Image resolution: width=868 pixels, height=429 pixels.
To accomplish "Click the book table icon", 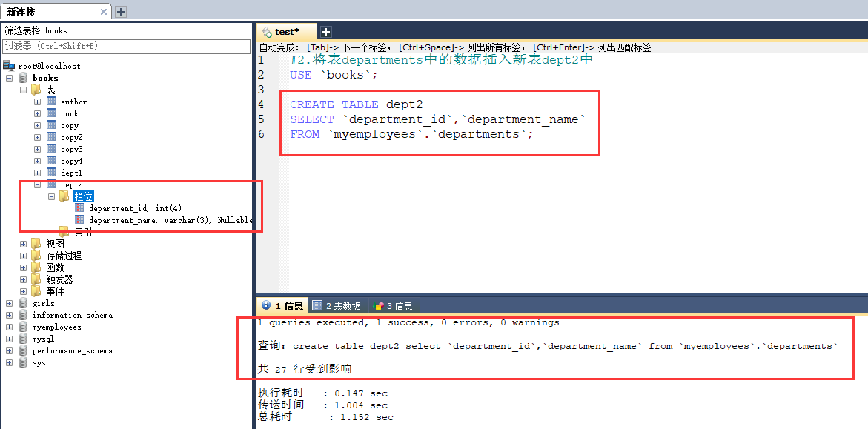I will 51,113.
